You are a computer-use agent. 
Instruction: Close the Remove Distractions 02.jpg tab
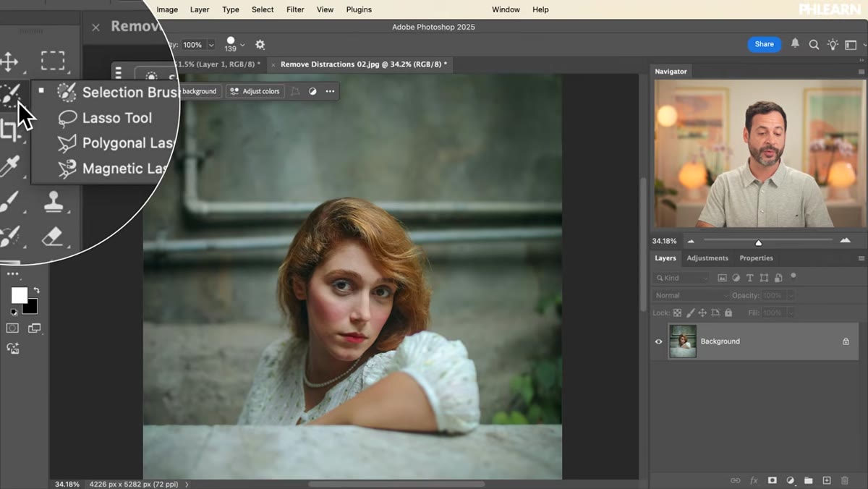(x=273, y=64)
